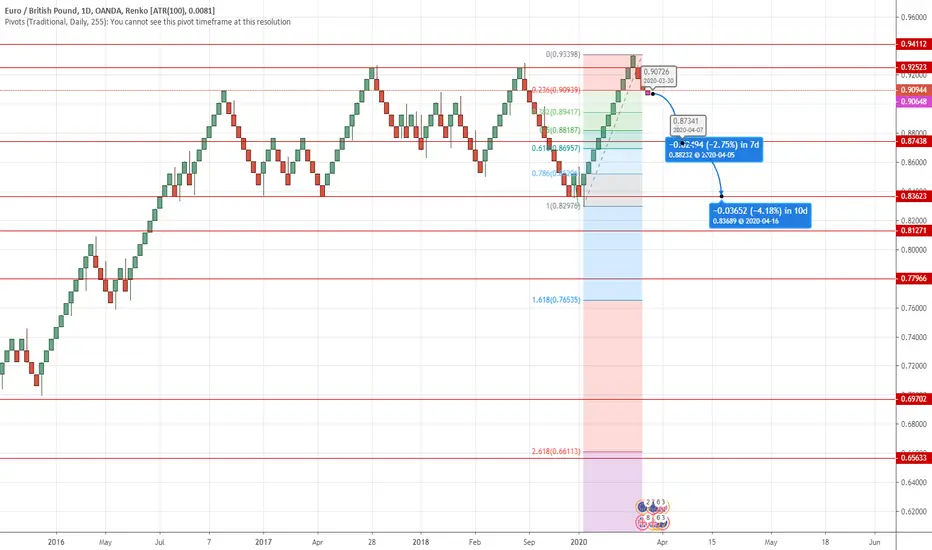The width and height of the screenshot is (932, 550).
Task: Click the 0.81271 red price label
Action: pyautogui.click(x=914, y=231)
